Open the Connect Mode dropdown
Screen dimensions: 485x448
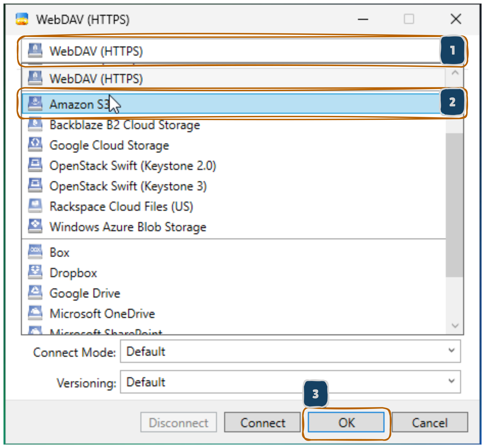[290, 351]
